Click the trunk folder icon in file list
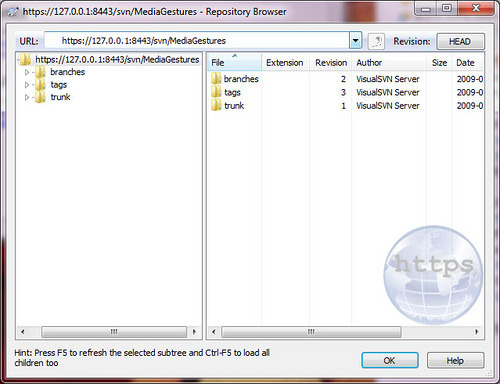 pos(216,105)
